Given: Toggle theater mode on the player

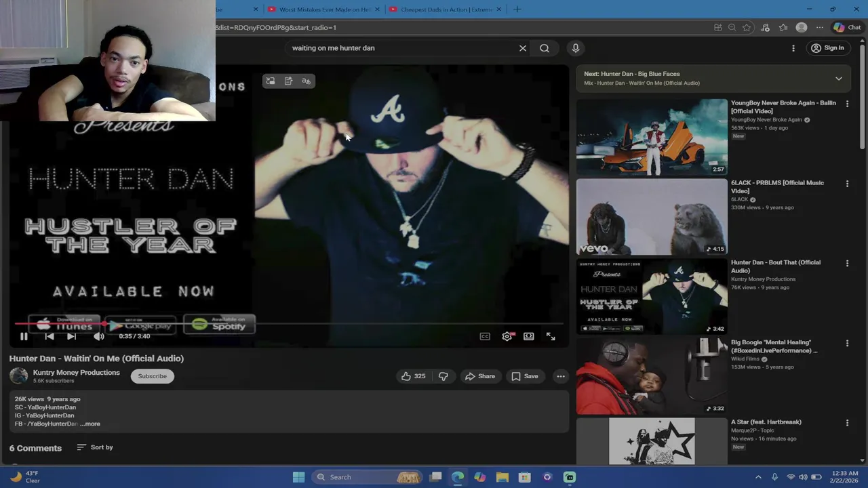Looking at the screenshot, I should coord(529,336).
